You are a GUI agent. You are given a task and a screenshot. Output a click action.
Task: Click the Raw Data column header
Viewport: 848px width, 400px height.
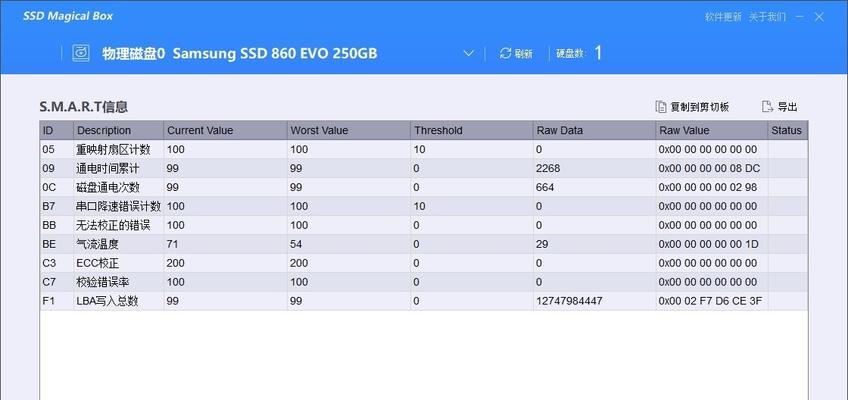tap(595, 130)
